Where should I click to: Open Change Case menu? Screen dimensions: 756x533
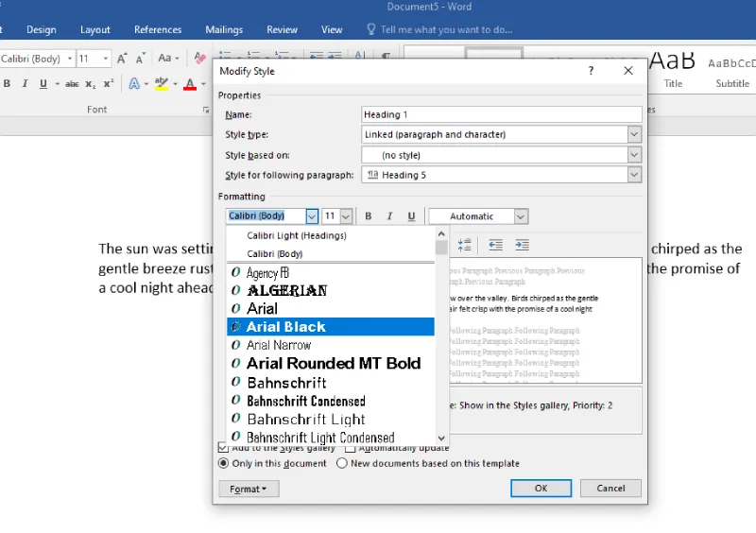(168, 59)
